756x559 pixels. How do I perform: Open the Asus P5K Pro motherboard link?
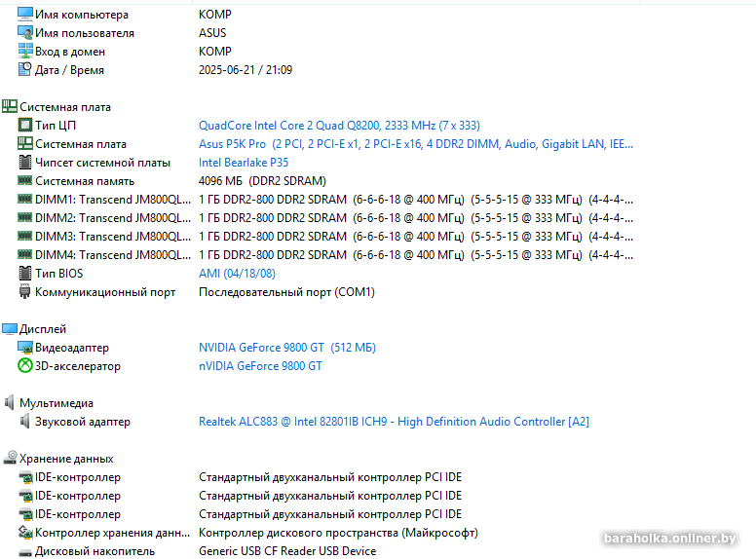[x=416, y=144]
